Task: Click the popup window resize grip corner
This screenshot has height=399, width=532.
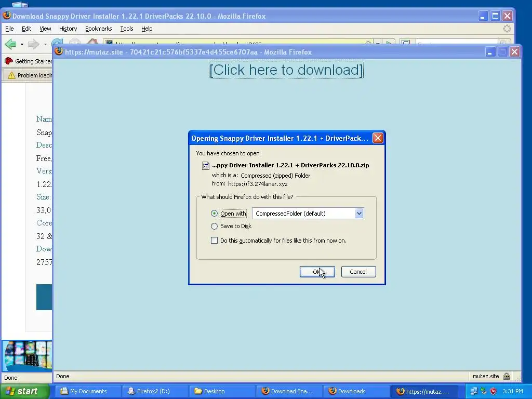Action: pyautogui.click(x=517, y=377)
